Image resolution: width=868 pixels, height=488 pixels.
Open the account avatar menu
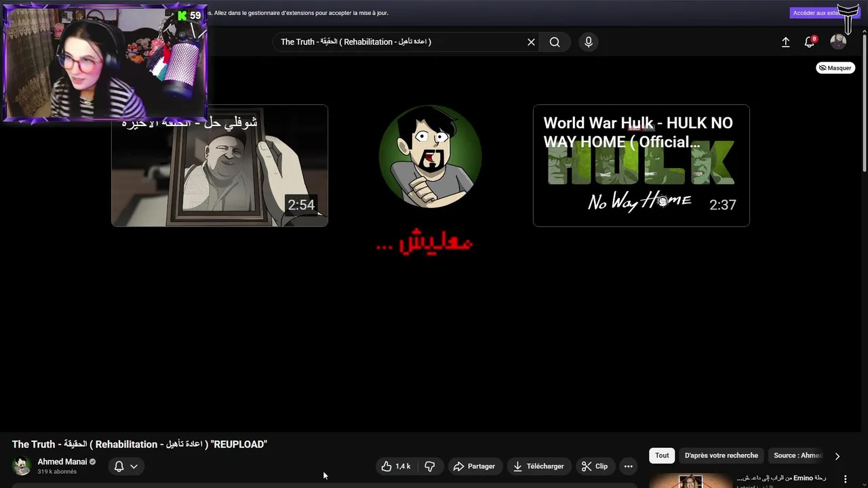coord(838,42)
